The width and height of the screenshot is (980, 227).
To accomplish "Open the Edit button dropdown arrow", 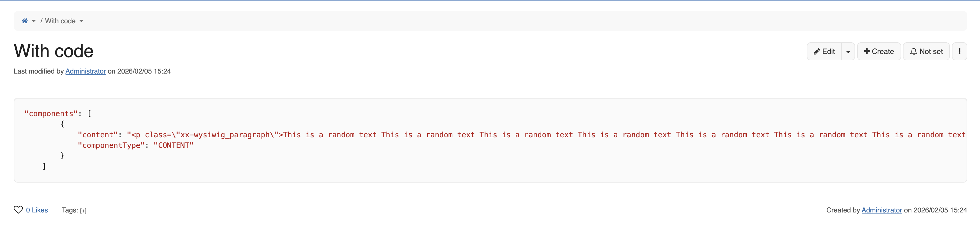I will pos(848,52).
